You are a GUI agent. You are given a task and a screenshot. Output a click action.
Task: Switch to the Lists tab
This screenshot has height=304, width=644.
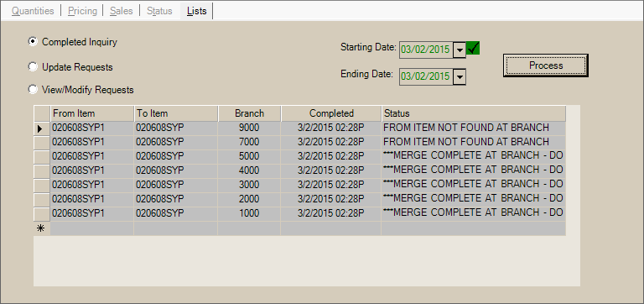tap(196, 11)
